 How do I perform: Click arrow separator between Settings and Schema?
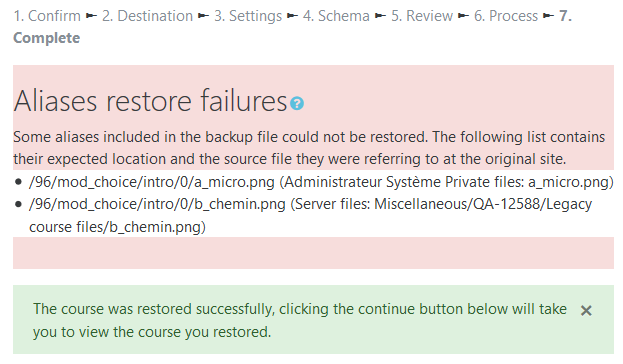click(292, 16)
